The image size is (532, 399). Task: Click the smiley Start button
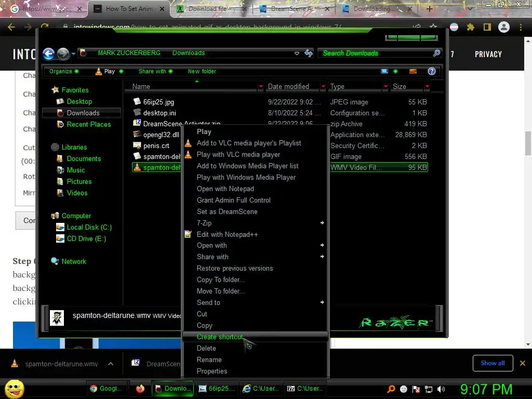point(14,389)
